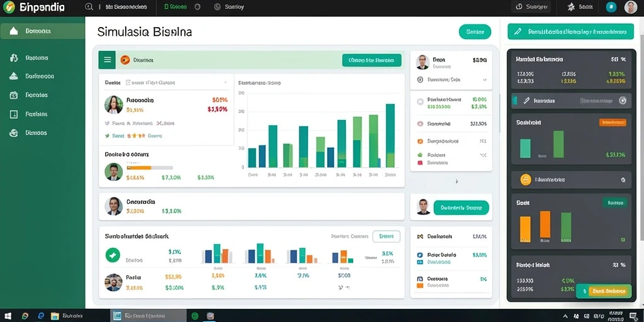Click the search magnifier in the top bar
The height and width of the screenshot is (322, 644).
89,7
